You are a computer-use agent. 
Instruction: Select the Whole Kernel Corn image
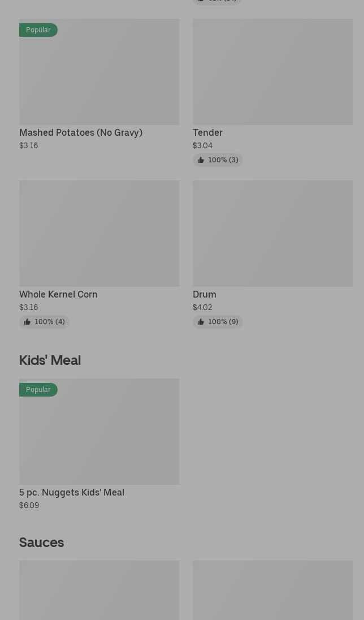(99, 233)
